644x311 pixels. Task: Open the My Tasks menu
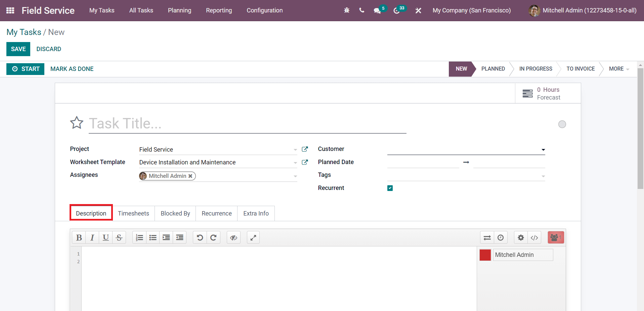[102, 10]
